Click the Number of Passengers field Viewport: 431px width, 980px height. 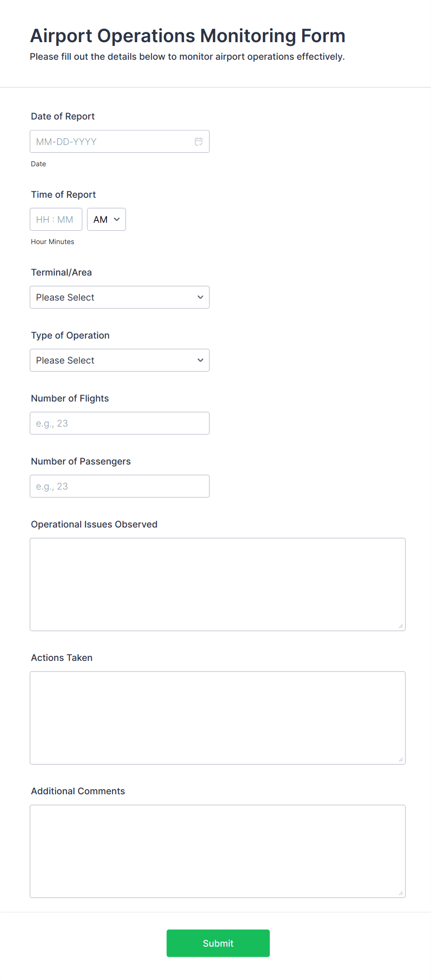[x=119, y=486]
